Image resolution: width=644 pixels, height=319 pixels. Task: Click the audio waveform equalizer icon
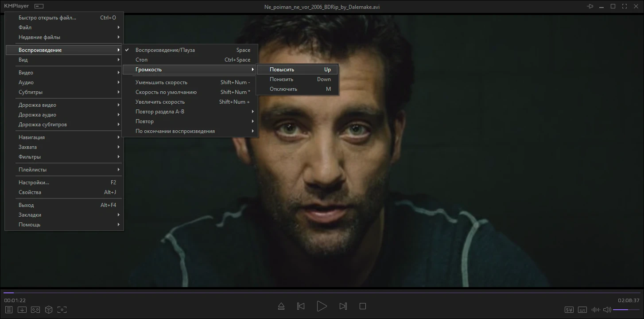point(595,310)
